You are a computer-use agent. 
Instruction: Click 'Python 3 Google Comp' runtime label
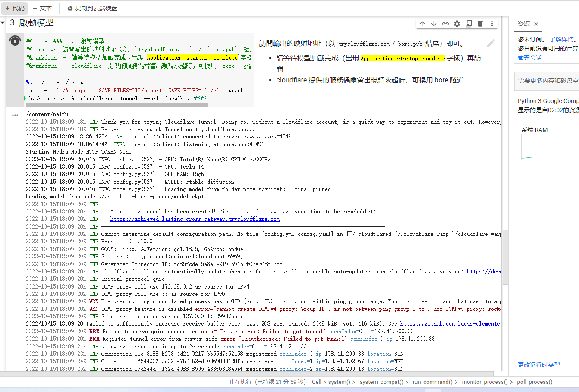click(x=548, y=101)
